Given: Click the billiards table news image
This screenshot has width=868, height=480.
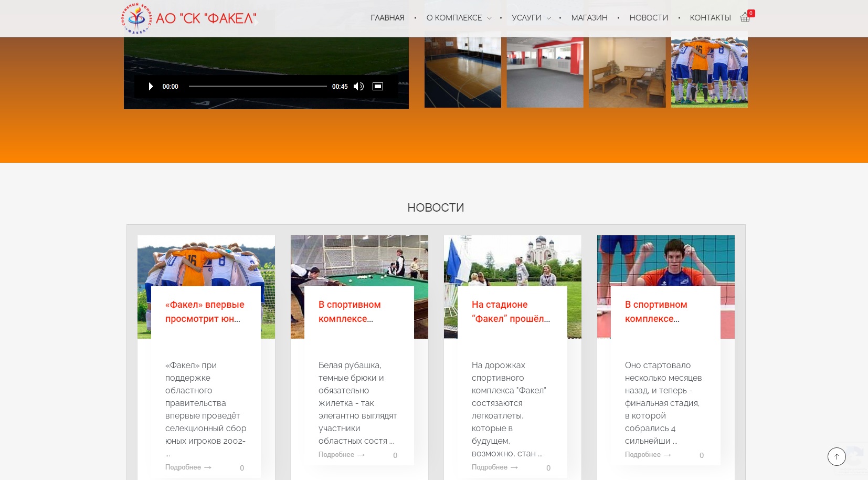Looking at the screenshot, I should point(359,260).
